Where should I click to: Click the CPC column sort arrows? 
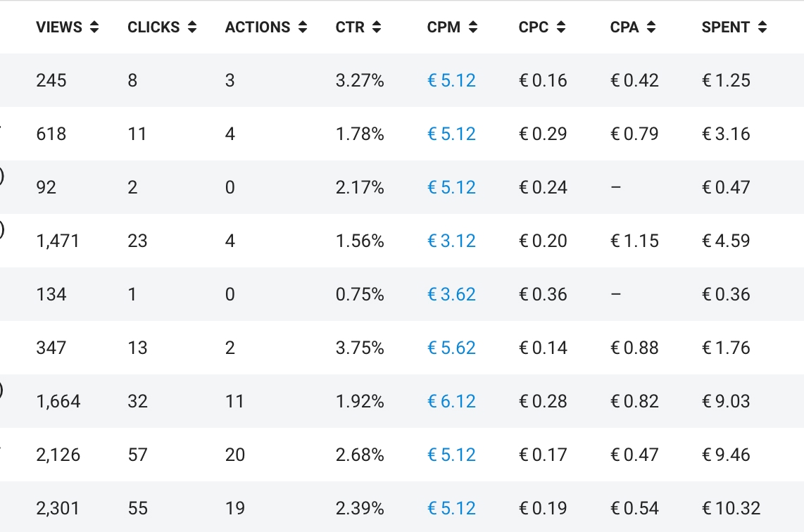click(560, 27)
